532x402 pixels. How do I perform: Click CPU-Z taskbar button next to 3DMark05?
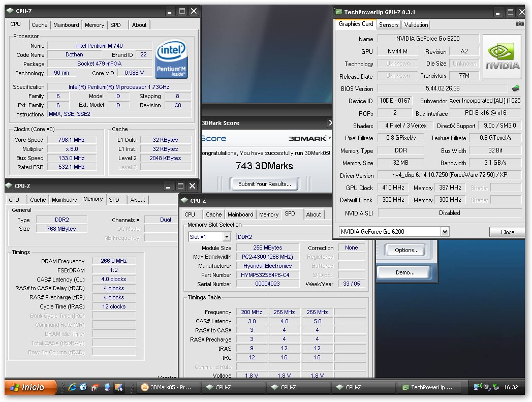pos(232,387)
